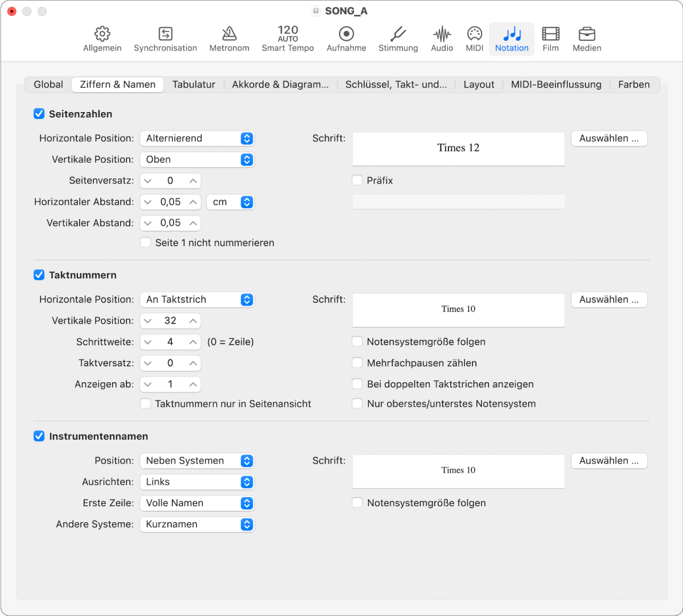Open the Farben tab
The image size is (683, 616).
point(633,84)
